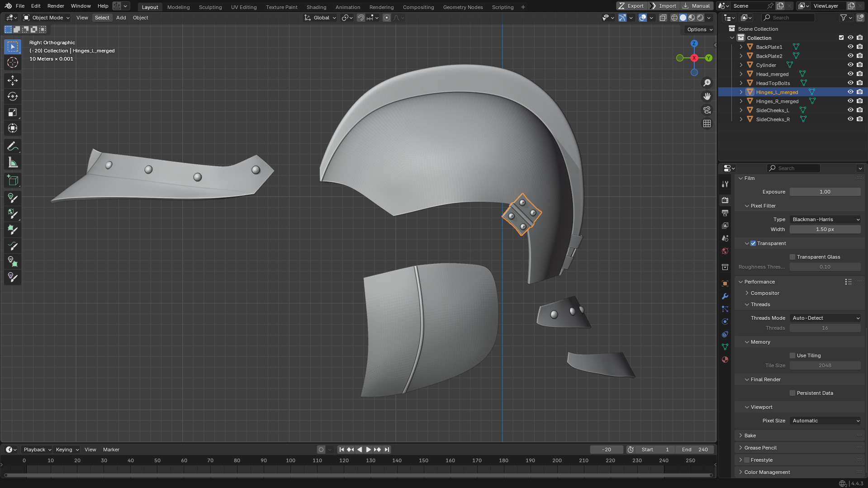Hide Cylinder in viewport
Image resolution: width=868 pixels, height=488 pixels.
point(850,65)
